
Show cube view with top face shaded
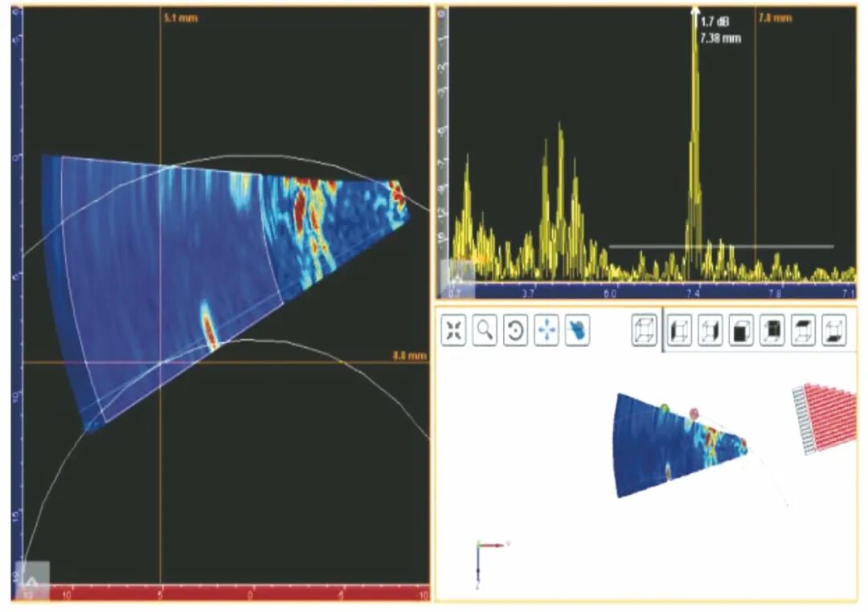coord(803,330)
